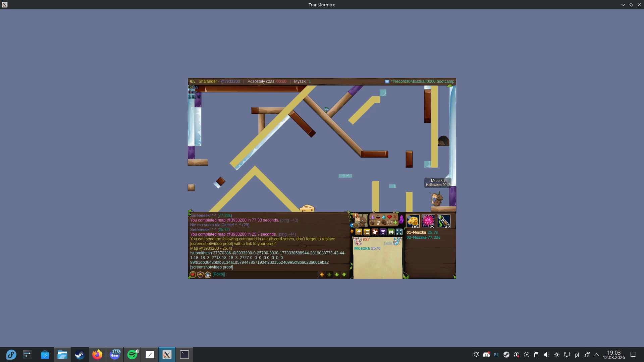Open the terminal from the taskbar
The height and width of the screenshot is (362, 644).
[x=184, y=355]
